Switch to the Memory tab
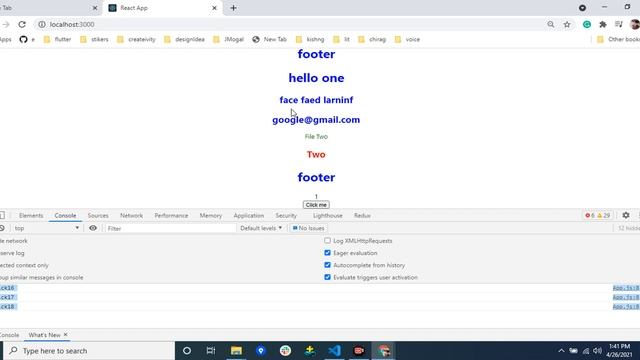 click(211, 216)
